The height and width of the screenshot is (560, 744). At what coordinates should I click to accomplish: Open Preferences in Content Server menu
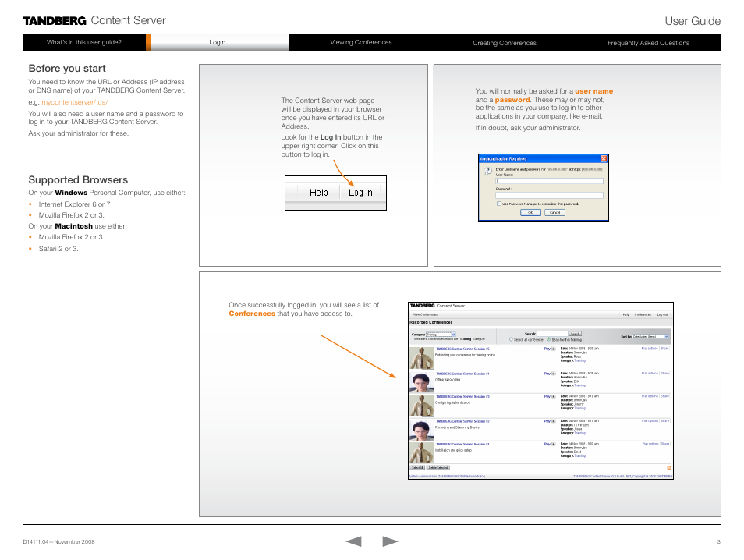pyautogui.click(x=643, y=314)
